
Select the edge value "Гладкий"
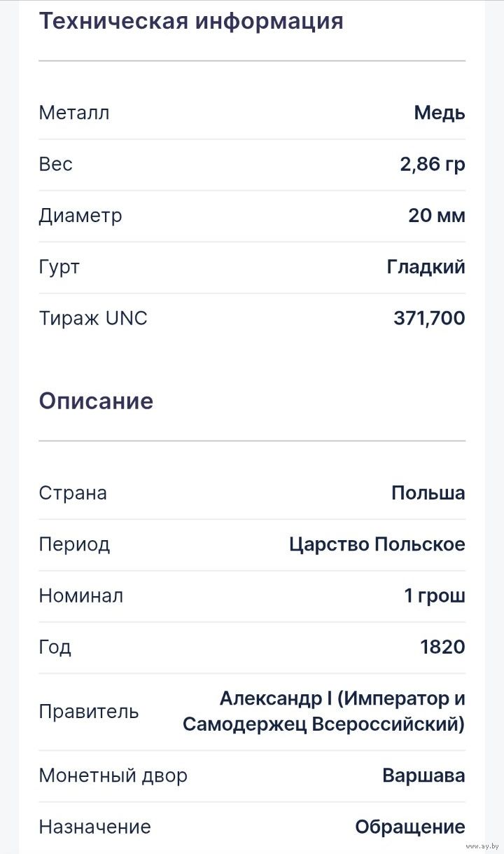point(426,267)
